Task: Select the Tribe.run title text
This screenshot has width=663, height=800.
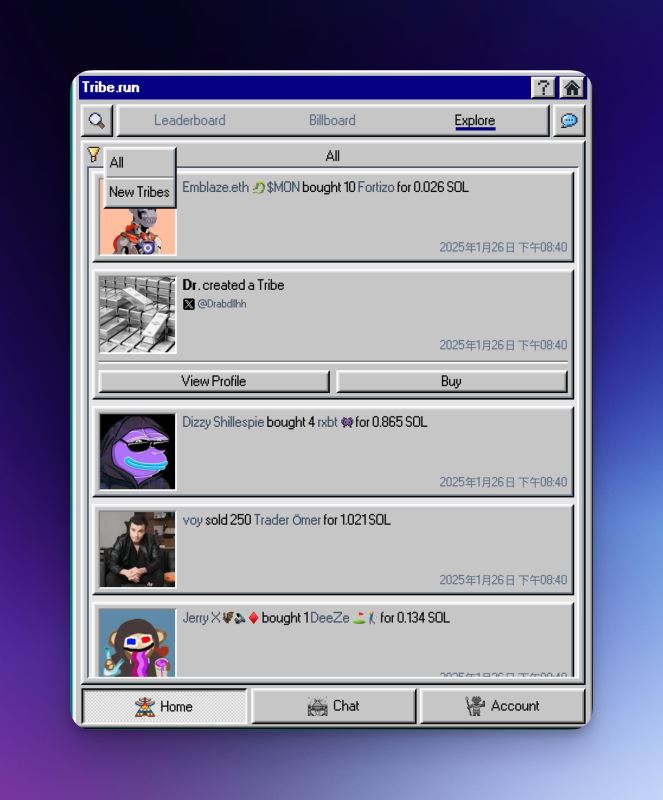Action: click(111, 87)
